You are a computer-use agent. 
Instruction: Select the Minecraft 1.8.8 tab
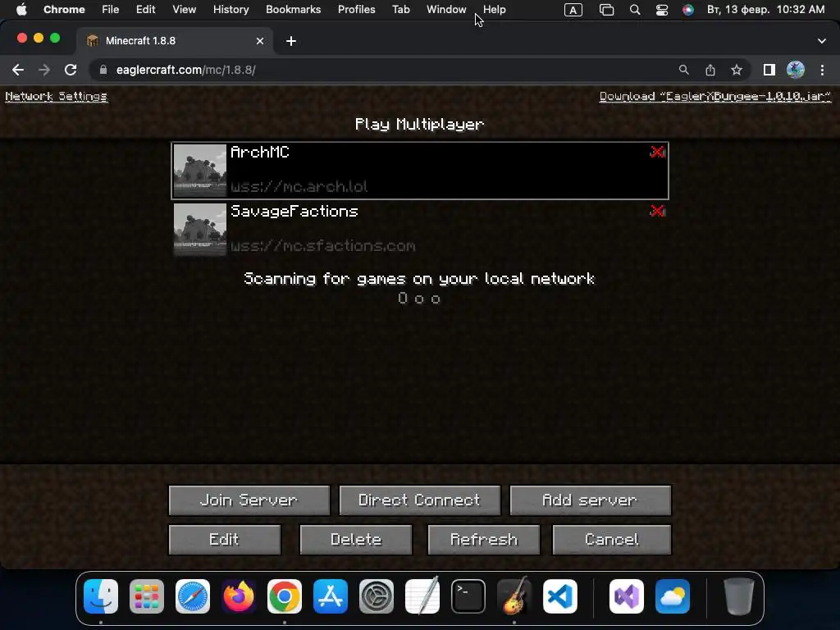tap(174, 41)
